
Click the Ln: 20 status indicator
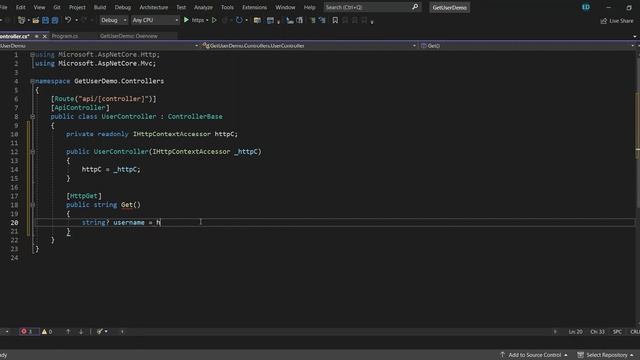pyautogui.click(x=576, y=332)
